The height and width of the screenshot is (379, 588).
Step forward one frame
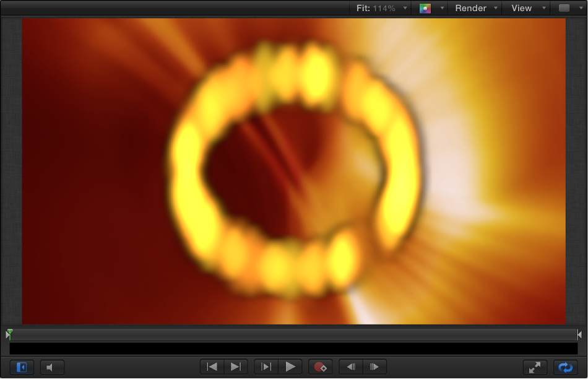(375, 367)
